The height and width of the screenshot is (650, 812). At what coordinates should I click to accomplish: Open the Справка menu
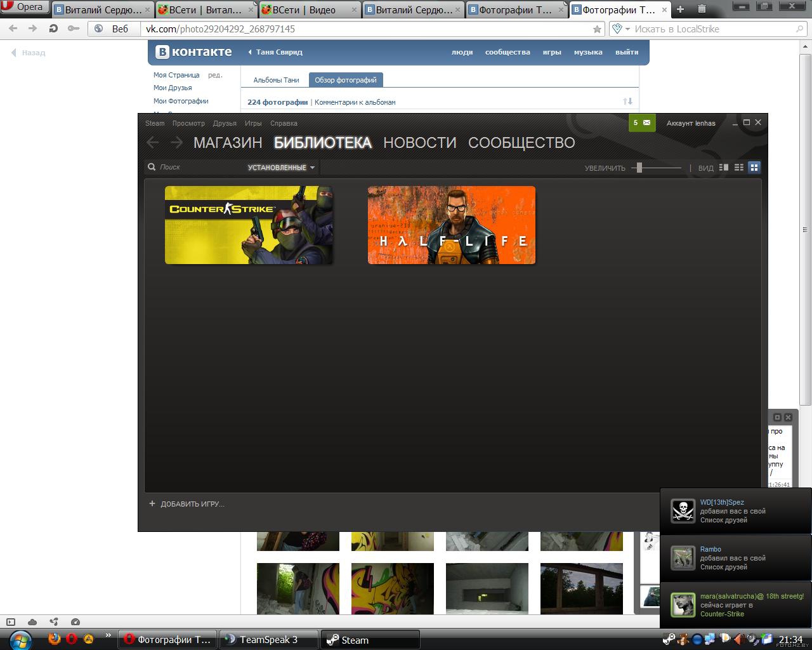(284, 123)
